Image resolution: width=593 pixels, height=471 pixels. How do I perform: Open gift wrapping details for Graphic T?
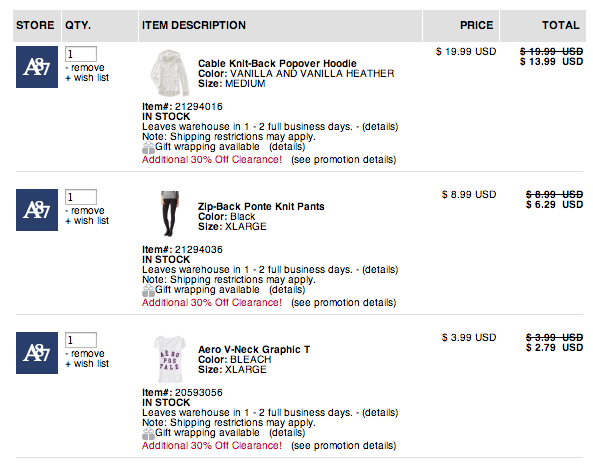[287, 433]
